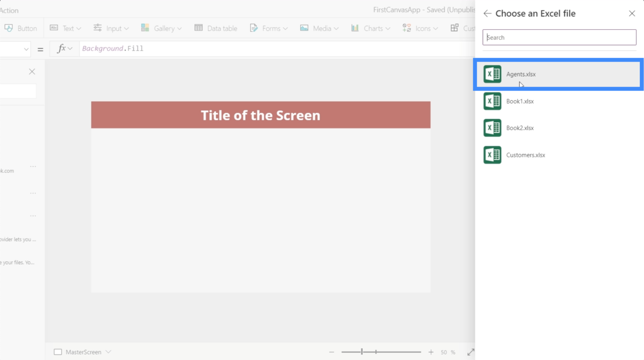Viewport: 644px width, 360px height.
Task: Click the Charts bar icon
Action: (355, 28)
